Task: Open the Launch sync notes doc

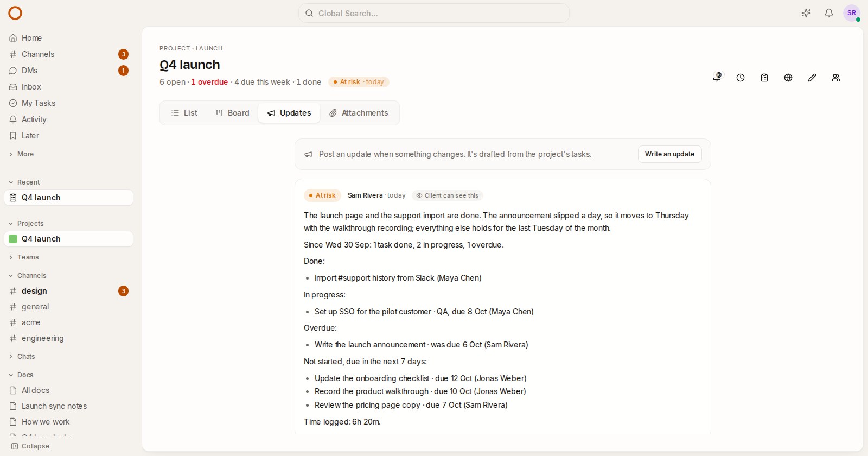Action: pyautogui.click(x=68, y=406)
